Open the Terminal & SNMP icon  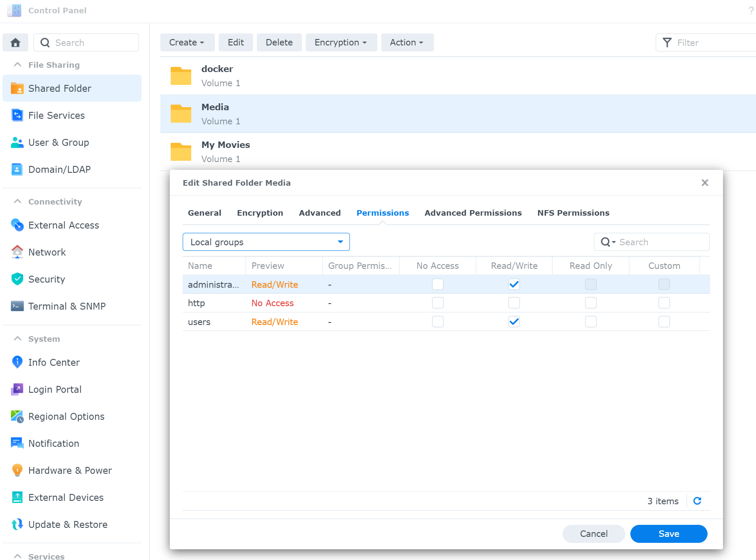[17, 306]
